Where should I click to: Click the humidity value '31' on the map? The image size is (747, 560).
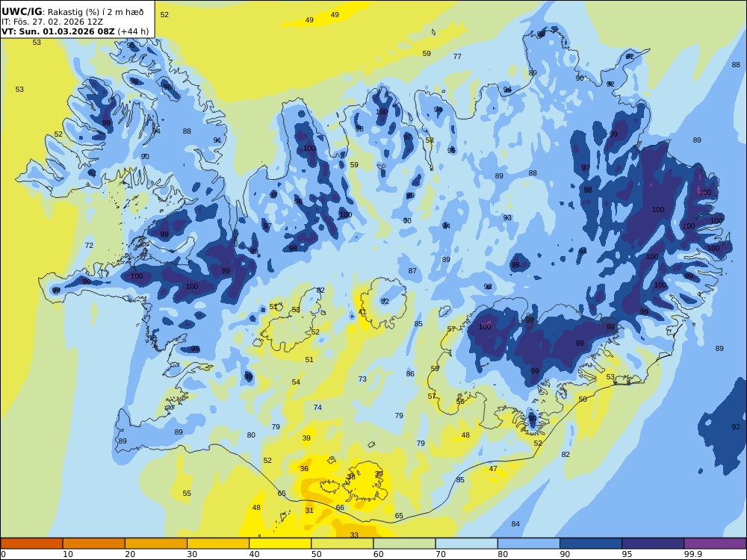coord(309,510)
